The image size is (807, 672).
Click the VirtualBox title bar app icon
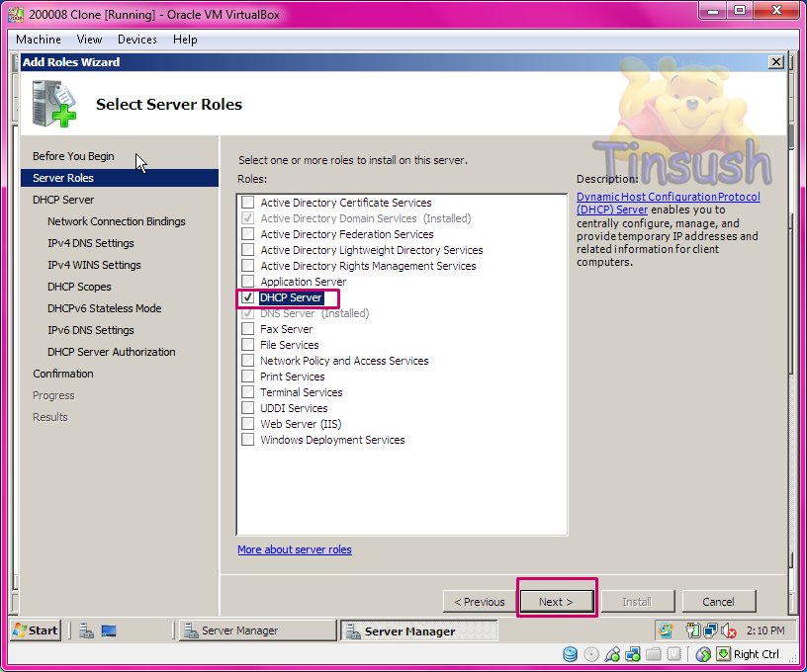point(16,15)
